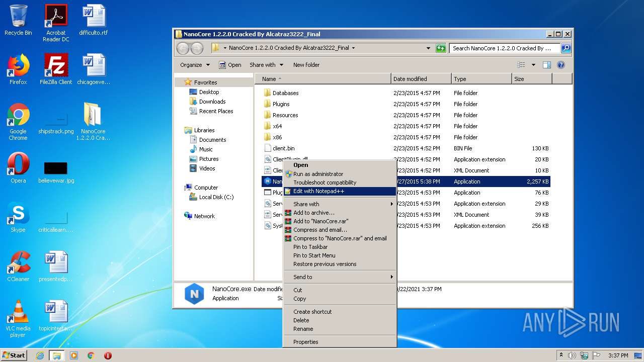Sort files by Name column header

[323, 79]
